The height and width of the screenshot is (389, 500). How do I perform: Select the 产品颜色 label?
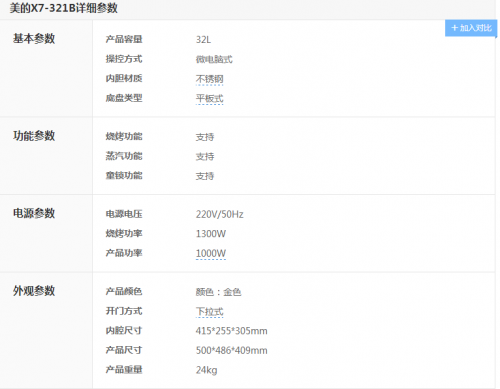(124, 291)
